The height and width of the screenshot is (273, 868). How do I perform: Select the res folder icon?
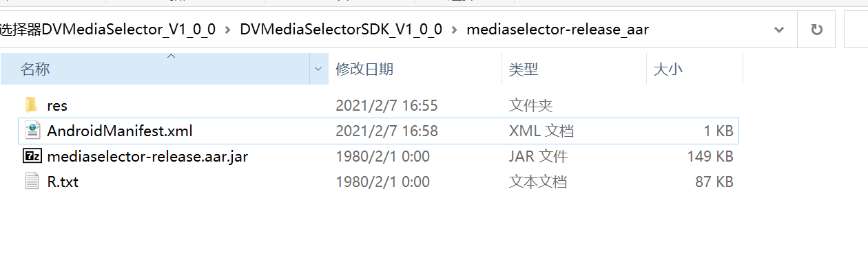[x=31, y=105]
